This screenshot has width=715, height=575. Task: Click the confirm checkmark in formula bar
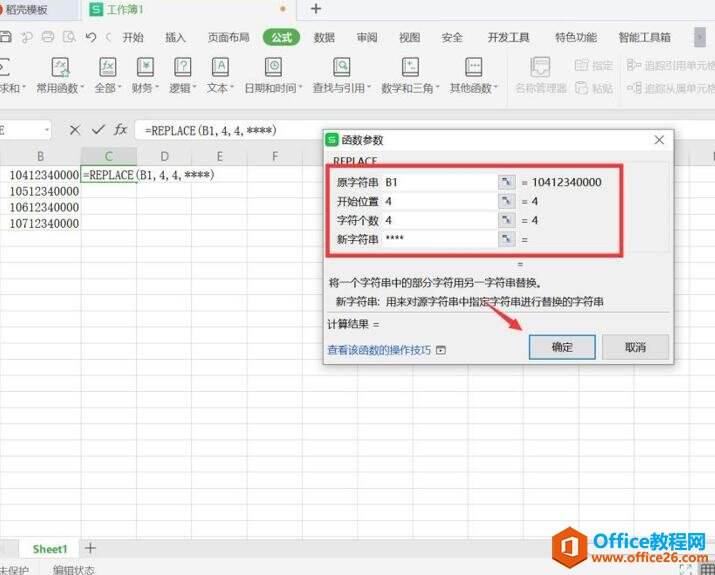pyautogui.click(x=98, y=130)
